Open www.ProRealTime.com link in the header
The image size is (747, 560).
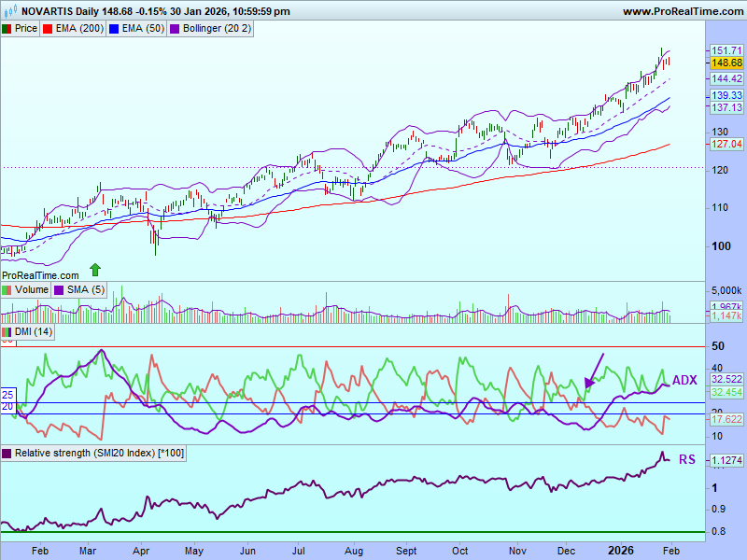pyautogui.click(x=681, y=11)
